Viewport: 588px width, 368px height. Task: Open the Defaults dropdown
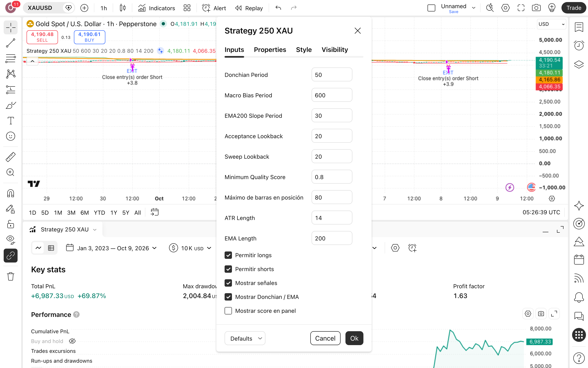click(245, 338)
